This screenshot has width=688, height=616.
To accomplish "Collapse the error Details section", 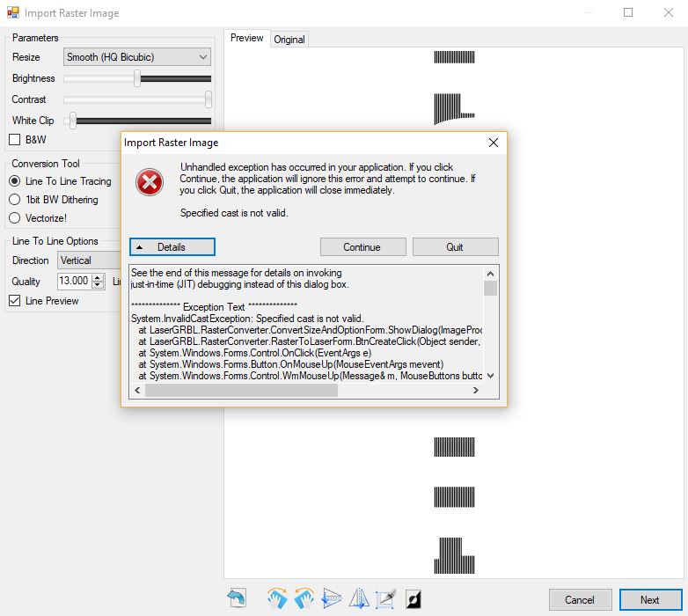I will 172,246.
